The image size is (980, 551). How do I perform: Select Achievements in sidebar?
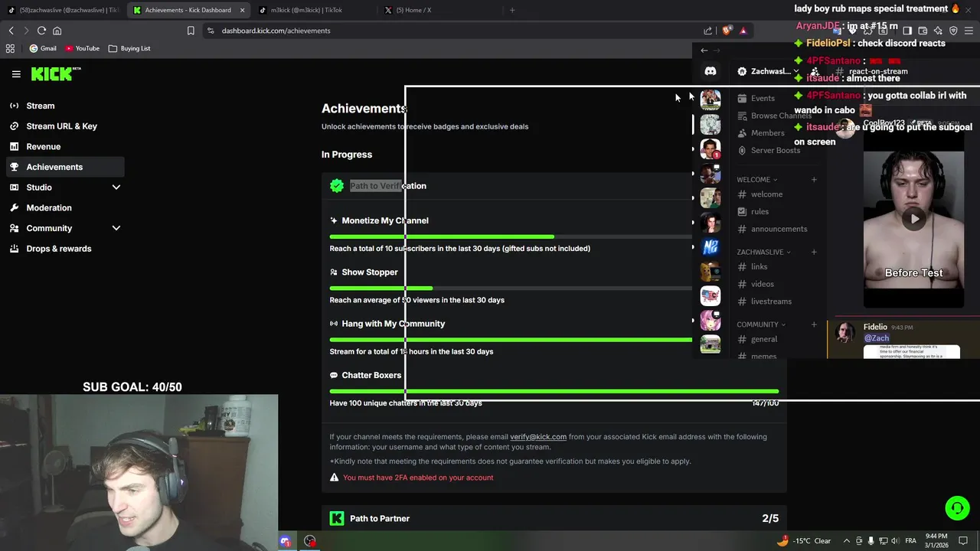tap(66, 167)
